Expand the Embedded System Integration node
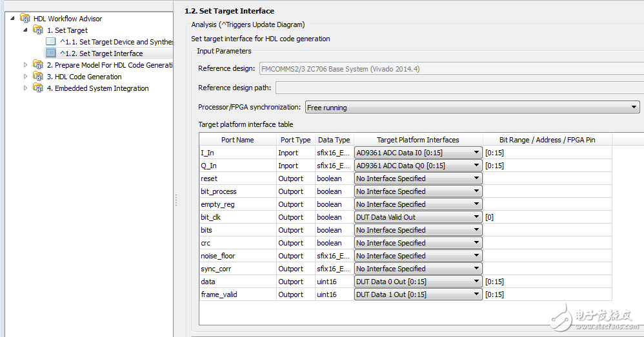Screen dimensions: 644x337 pyautogui.click(x=26, y=88)
